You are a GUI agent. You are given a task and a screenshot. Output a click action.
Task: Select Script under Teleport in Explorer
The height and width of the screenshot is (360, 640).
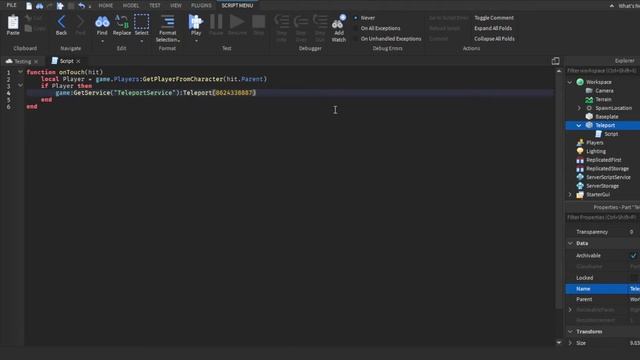click(x=611, y=134)
